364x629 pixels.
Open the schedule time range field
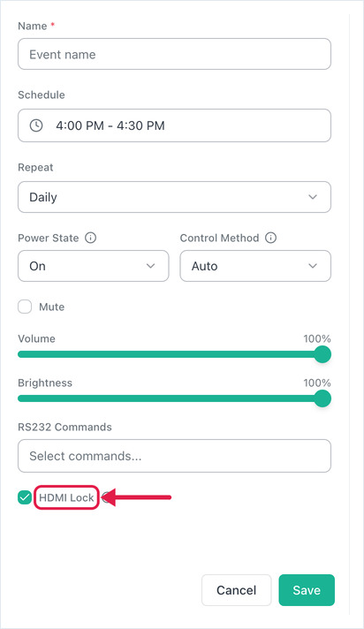tap(175, 125)
